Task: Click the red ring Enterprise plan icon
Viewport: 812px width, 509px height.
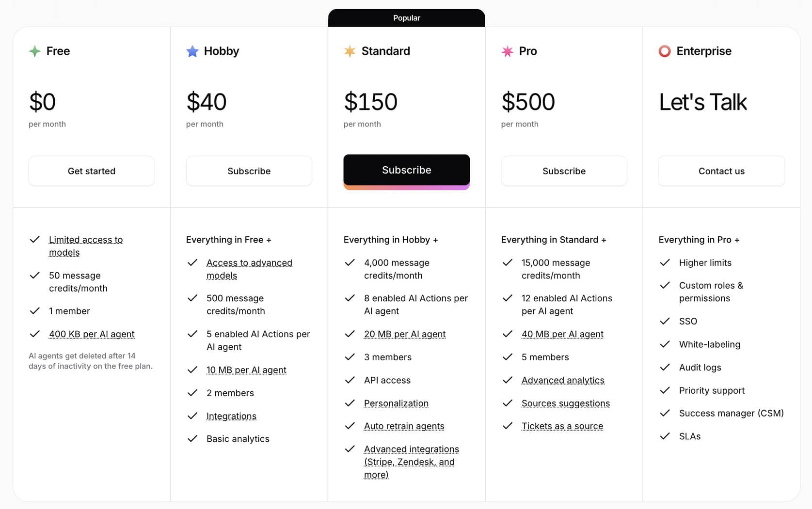Action: 665,51
